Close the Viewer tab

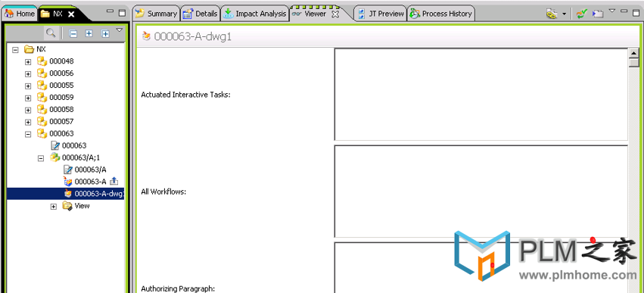(335, 14)
